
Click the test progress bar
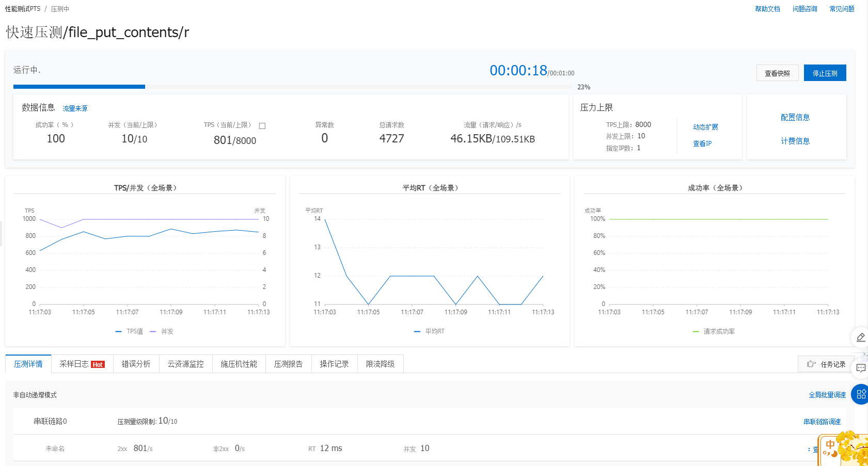click(294, 87)
